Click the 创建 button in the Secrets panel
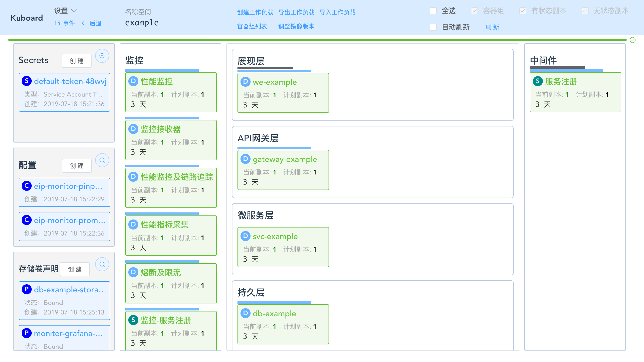The width and height of the screenshot is (644, 362). click(76, 61)
